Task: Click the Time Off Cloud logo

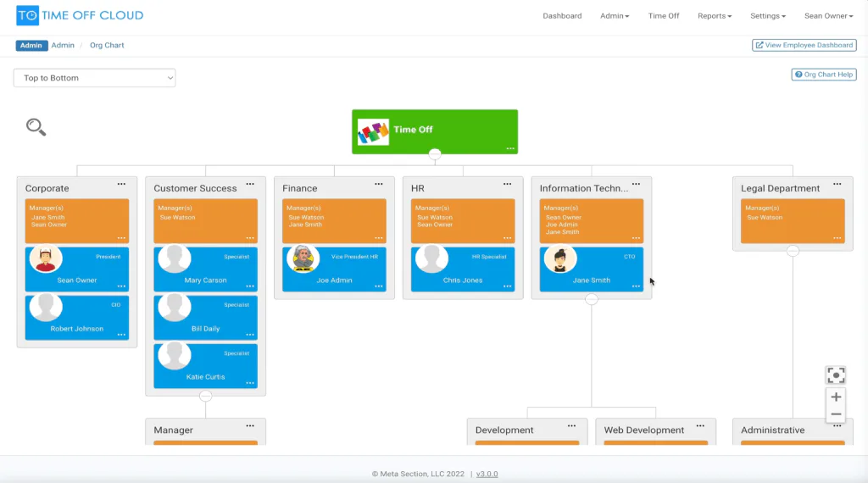Action: click(x=80, y=15)
